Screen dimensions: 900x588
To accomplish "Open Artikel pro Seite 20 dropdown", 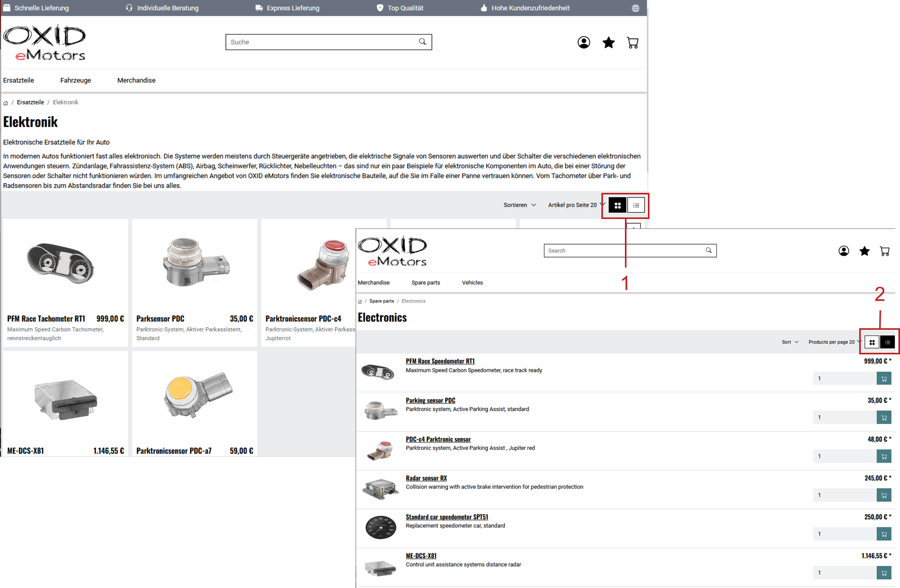I will (576, 205).
